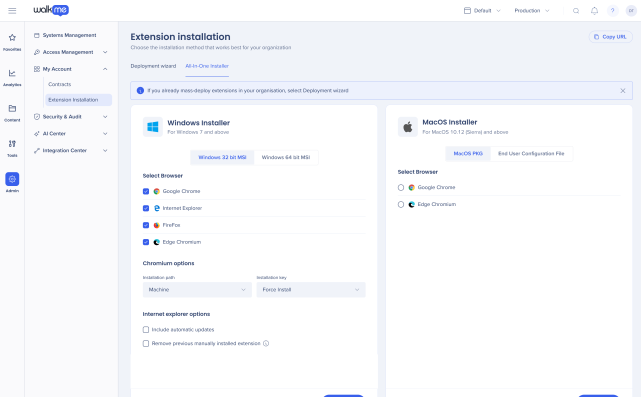This screenshot has width=641, height=397.
Task: Uncheck Internet Explorer checkbox
Action: [146, 208]
